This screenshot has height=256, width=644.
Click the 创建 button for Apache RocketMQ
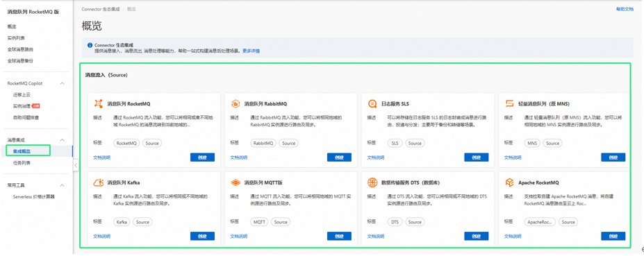coord(613,236)
